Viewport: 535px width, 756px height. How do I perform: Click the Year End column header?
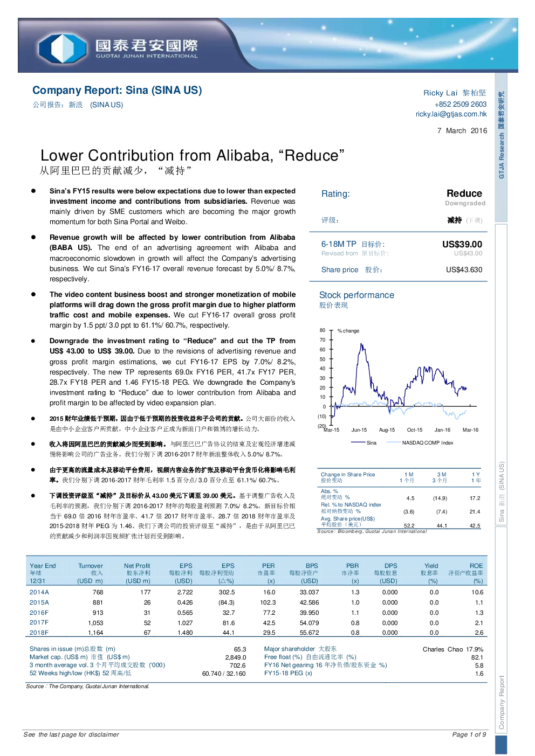(43, 566)
